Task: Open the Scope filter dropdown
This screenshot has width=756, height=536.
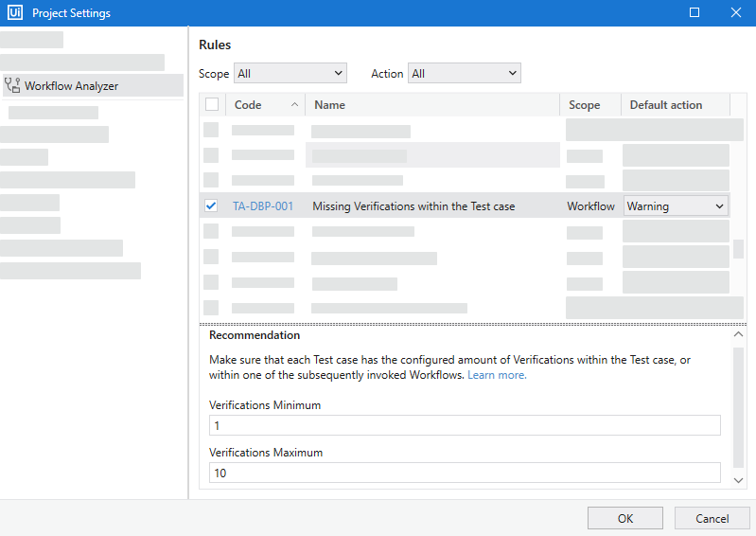Action: click(x=290, y=73)
